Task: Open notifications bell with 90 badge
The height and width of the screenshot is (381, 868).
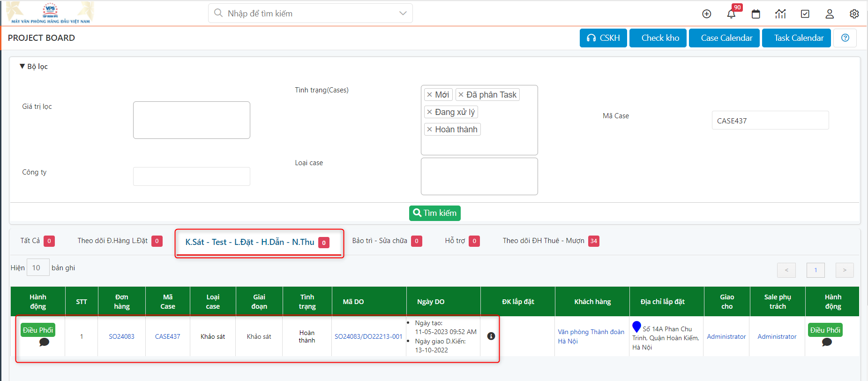Action: 732,14
